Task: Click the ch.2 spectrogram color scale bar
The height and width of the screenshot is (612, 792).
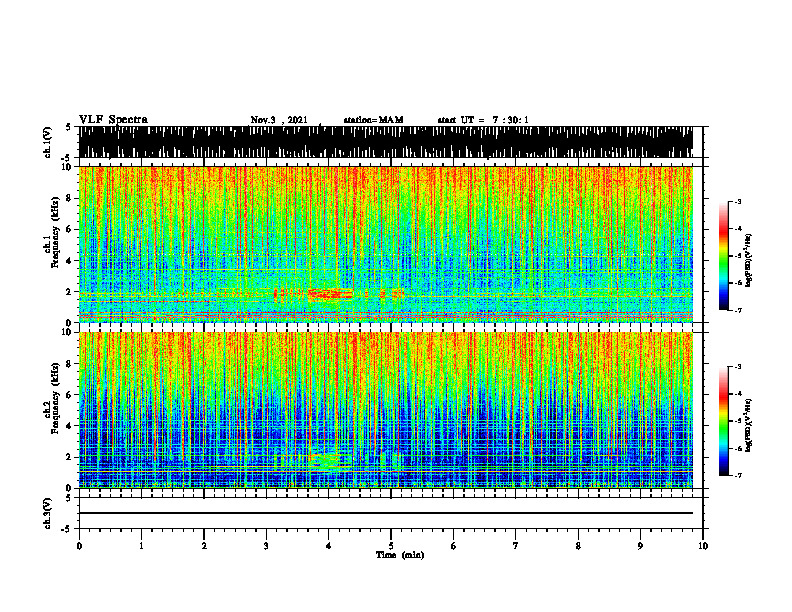Action: coord(723,421)
